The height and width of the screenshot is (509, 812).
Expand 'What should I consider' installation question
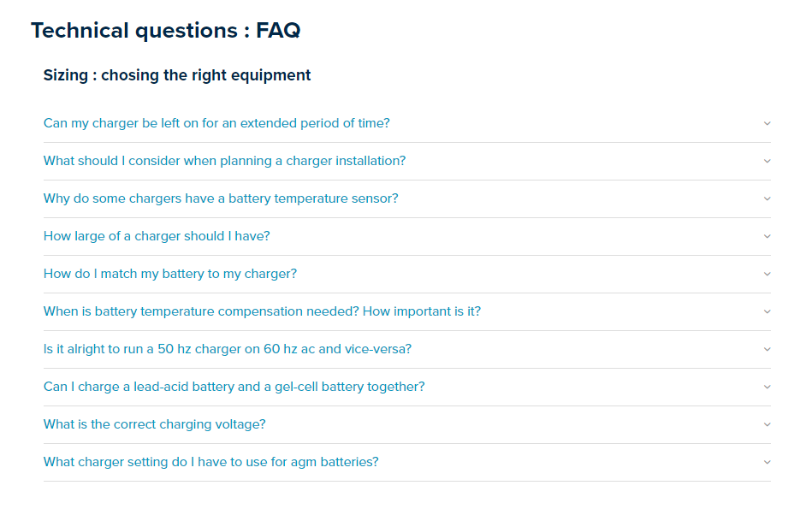224,161
